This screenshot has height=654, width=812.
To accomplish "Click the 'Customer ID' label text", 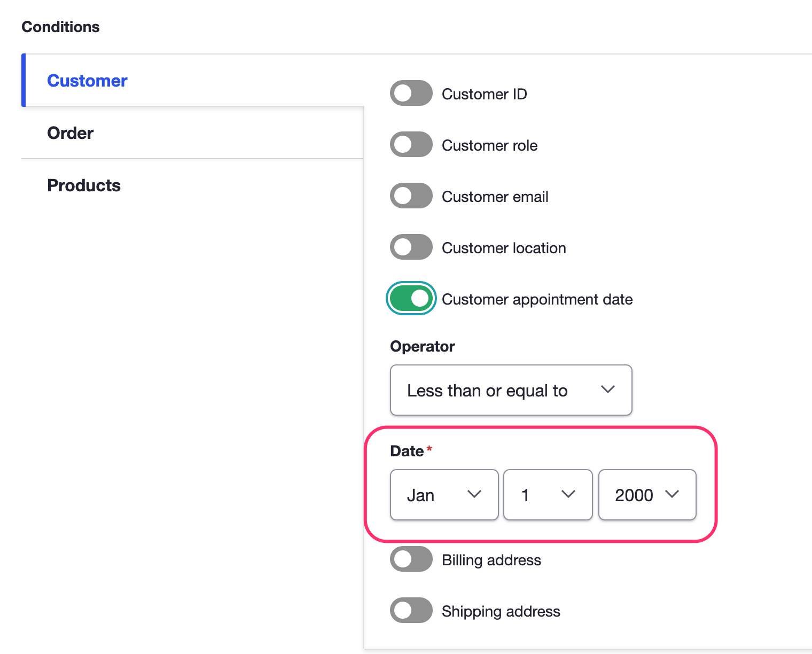I will click(484, 94).
